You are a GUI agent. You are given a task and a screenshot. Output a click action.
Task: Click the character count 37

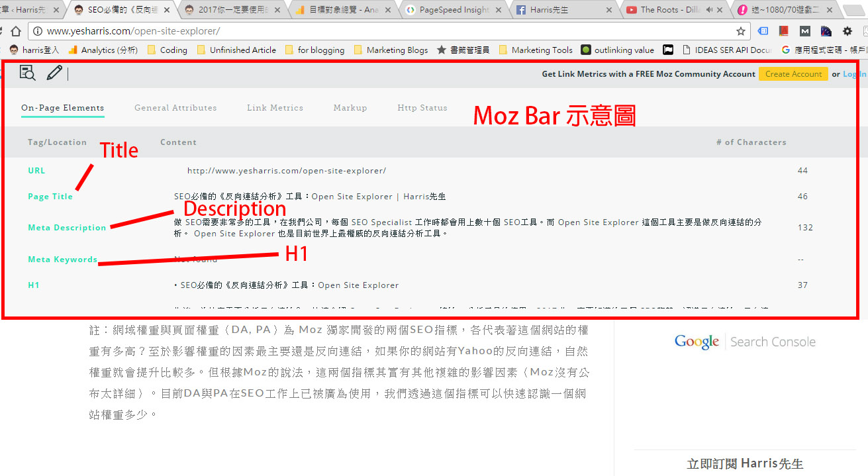coord(802,285)
